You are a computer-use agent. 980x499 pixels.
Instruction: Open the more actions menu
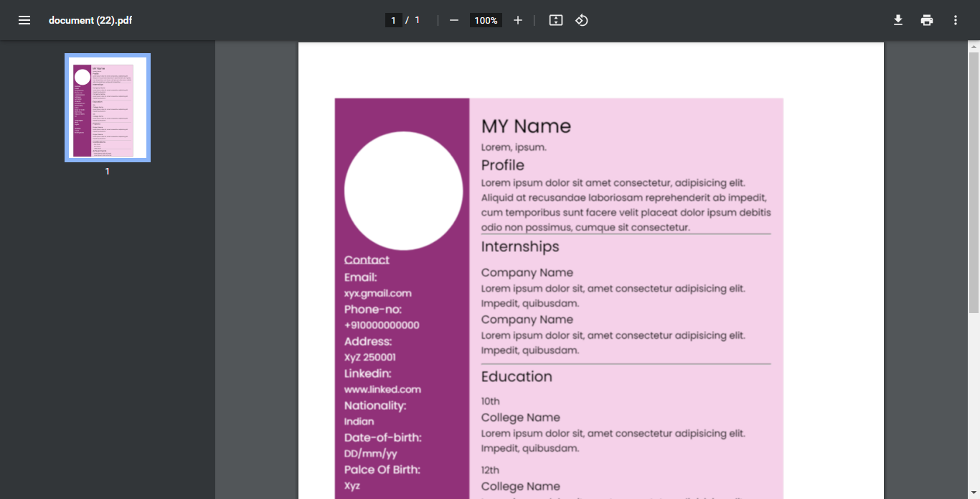click(955, 20)
